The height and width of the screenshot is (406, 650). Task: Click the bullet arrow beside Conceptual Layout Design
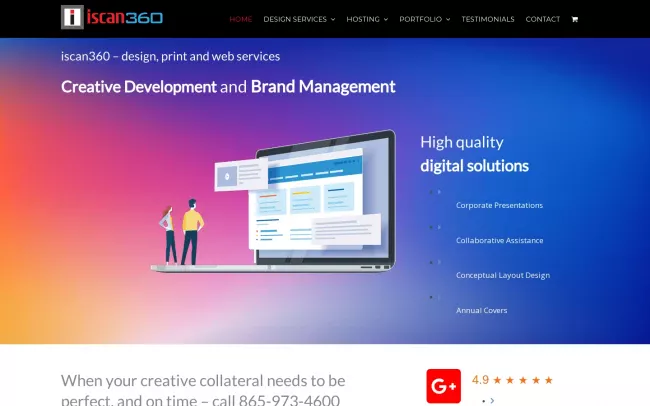click(x=437, y=262)
